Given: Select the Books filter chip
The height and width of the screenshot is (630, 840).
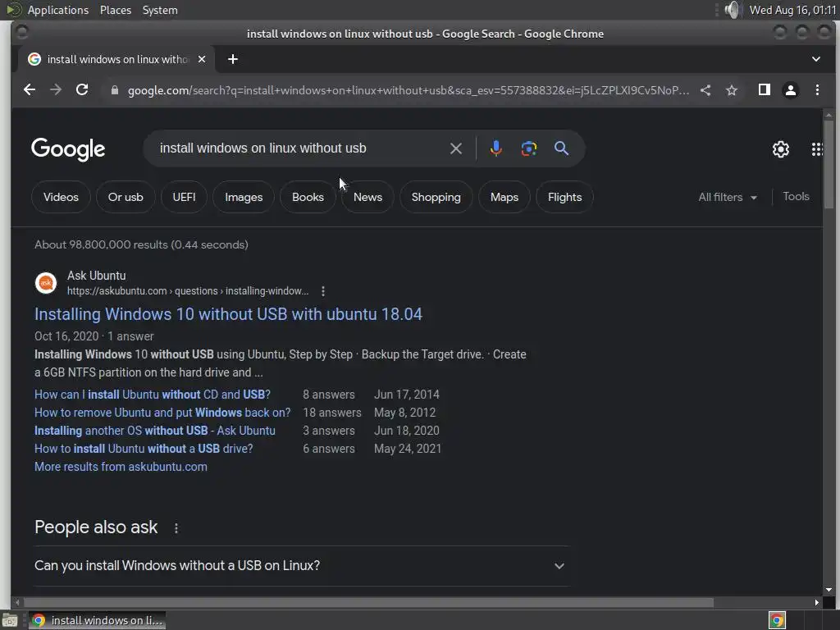Looking at the screenshot, I should pyautogui.click(x=308, y=197).
